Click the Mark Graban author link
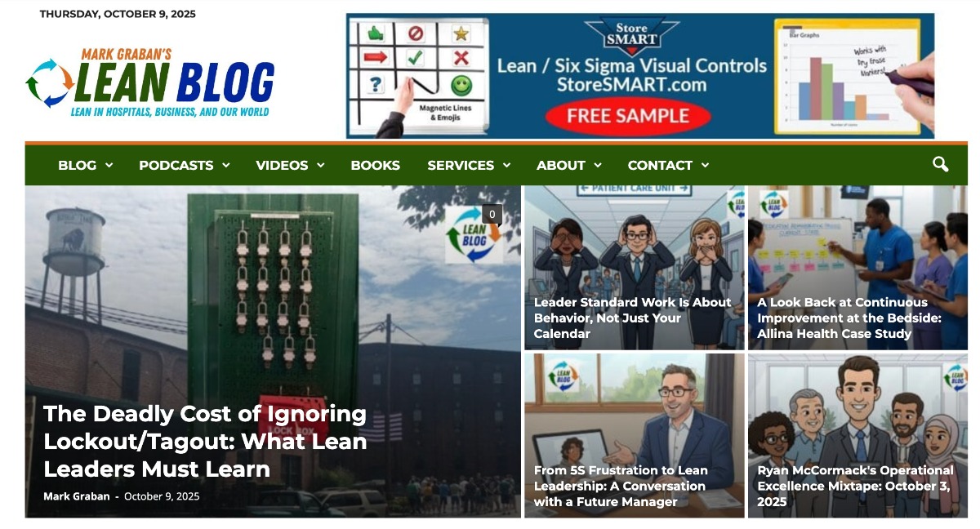 click(77, 496)
